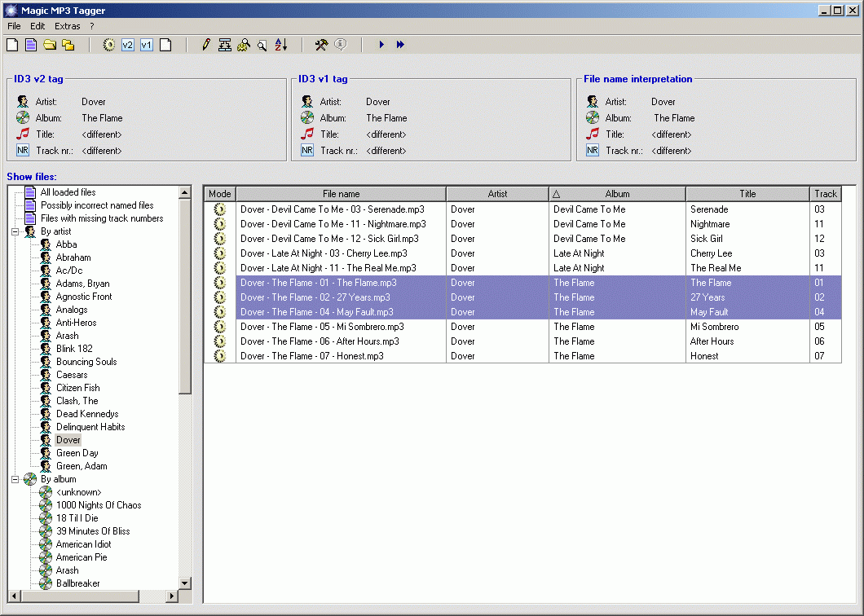Open the Extras menu

(67, 26)
